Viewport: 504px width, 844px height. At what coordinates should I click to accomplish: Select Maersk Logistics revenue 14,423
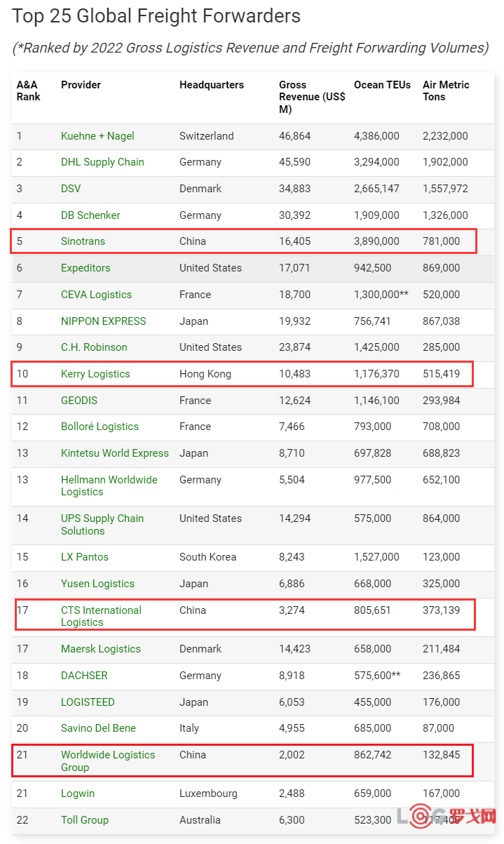tap(294, 649)
